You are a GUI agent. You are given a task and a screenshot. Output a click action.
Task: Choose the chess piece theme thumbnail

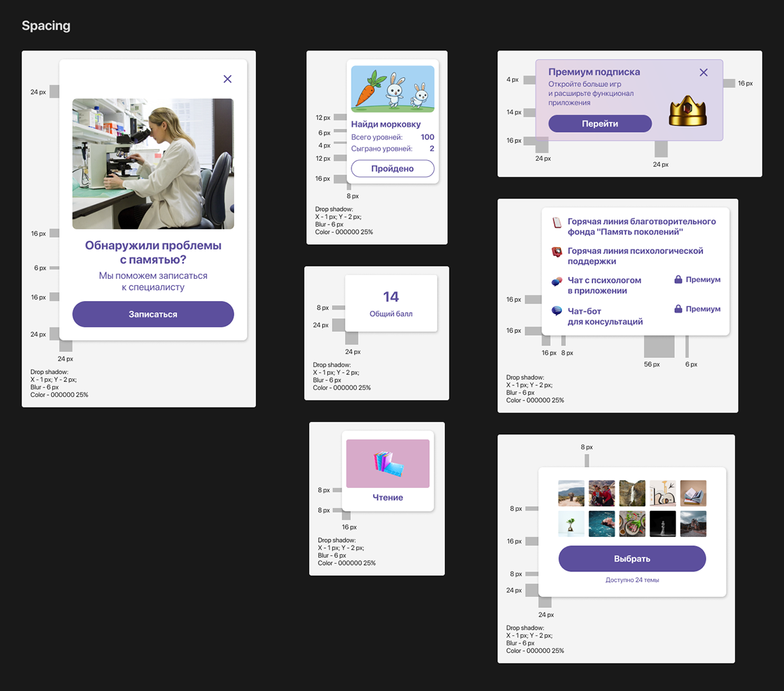point(662,524)
